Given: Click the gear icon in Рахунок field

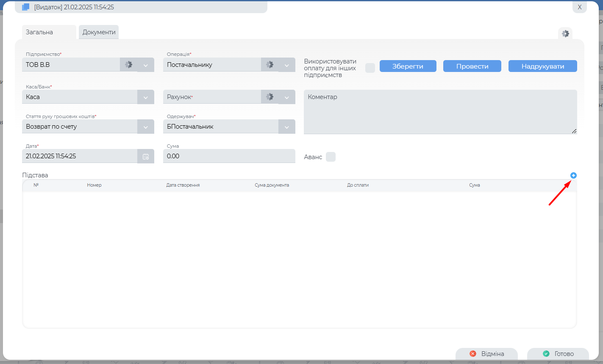Looking at the screenshot, I should coord(270,97).
